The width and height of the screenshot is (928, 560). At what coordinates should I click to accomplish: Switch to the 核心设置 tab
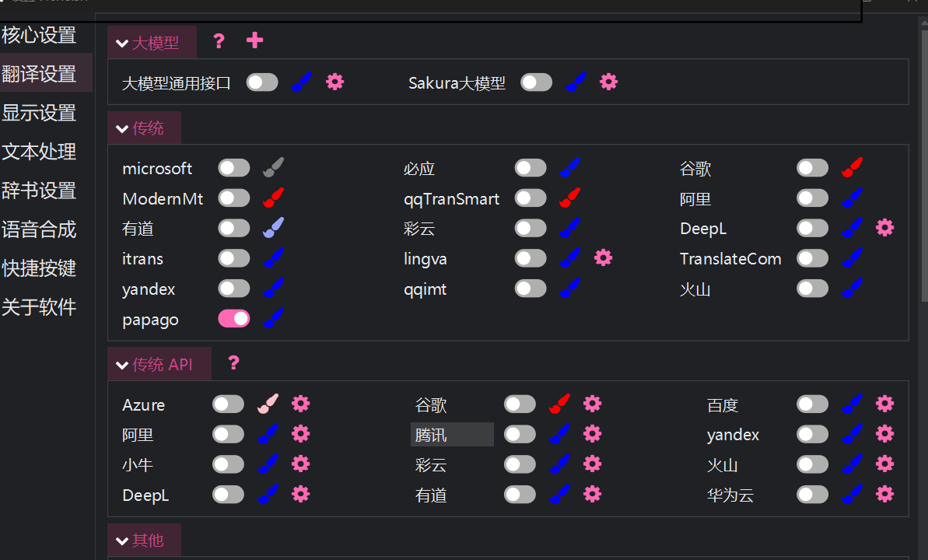tap(40, 35)
